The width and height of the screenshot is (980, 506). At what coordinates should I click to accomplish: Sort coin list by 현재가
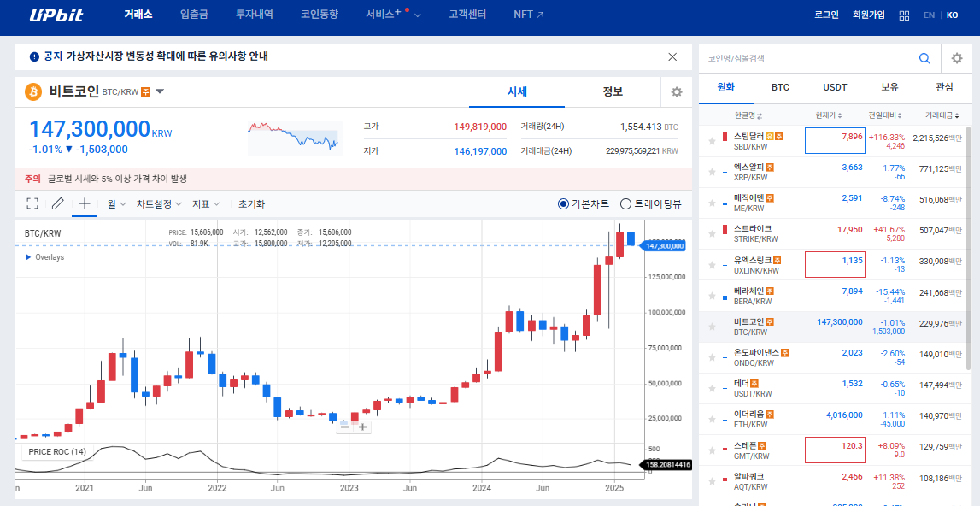click(x=829, y=115)
